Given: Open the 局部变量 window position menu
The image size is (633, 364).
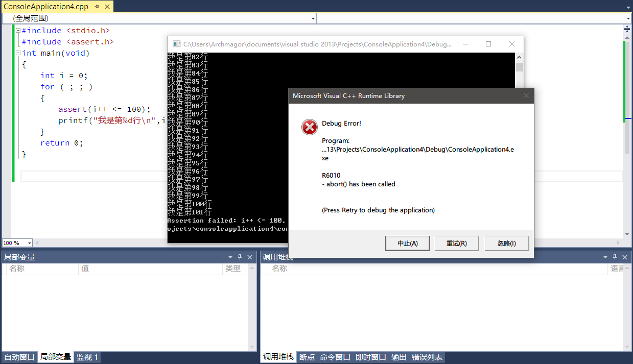Looking at the screenshot, I should [x=230, y=257].
